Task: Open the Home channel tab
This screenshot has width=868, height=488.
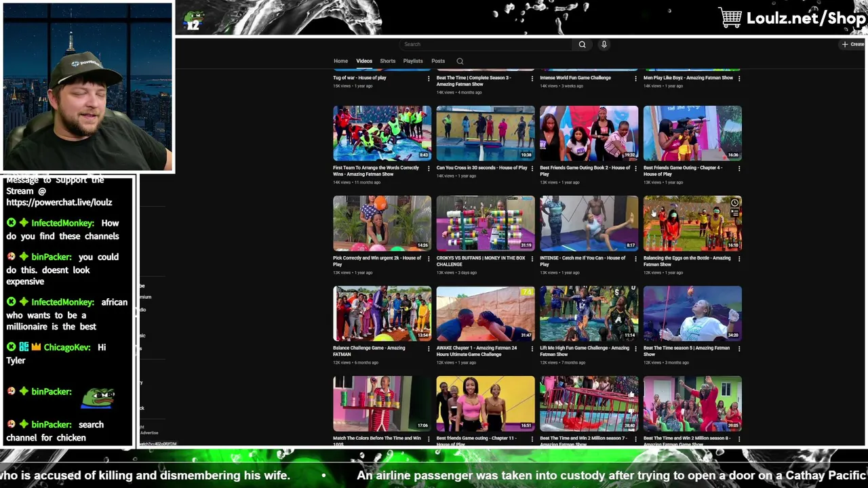Action: 340,61
